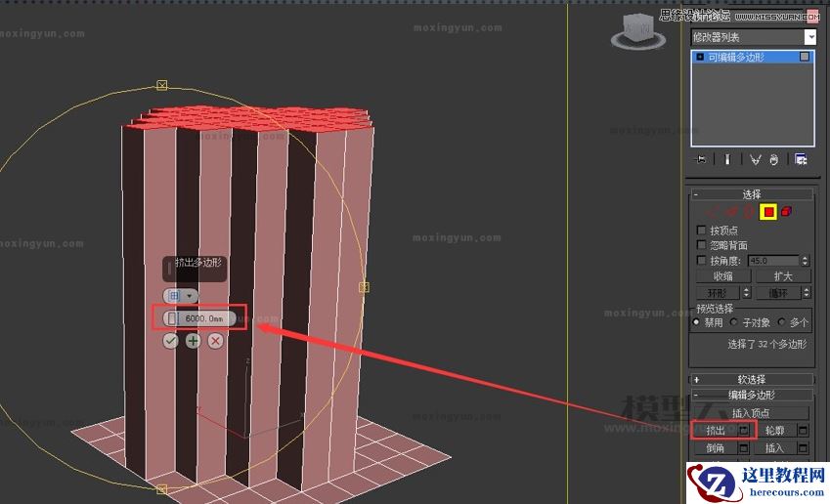Image resolution: width=830 pixels, height=504 pixels.
Task: Expand the 软选择 rollout
Action: click(x=752, y=379)
